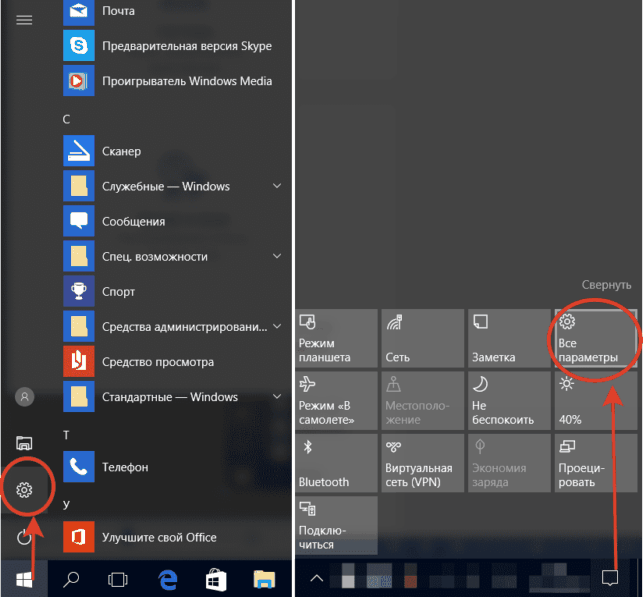Expand Служебные — Windows folder
643x597 pixels.
(x=277, y=186)
